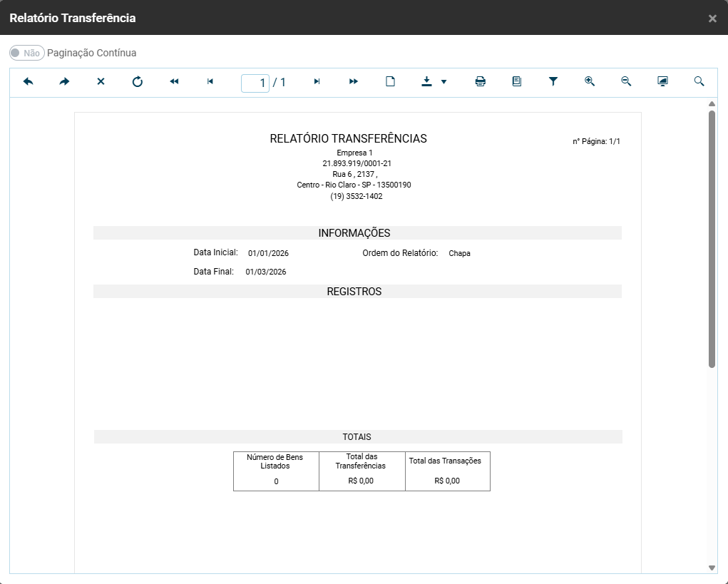Image resolution: width=728 pixels, height=584 pixels.
Task: Click the phone number (19) 3532-1402
Action: point(356,196)
